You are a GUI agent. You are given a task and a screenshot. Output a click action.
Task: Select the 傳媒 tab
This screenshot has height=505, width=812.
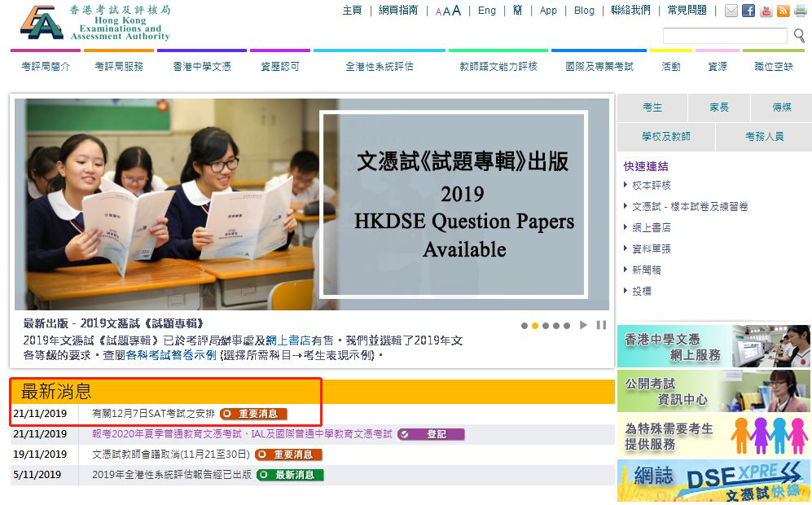pyautogui.click(x=781, y=108)
